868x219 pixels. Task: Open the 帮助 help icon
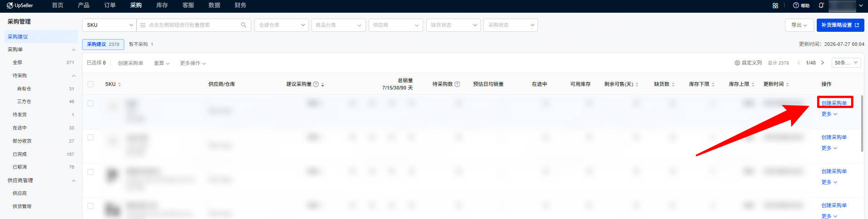tap(801, 5)
